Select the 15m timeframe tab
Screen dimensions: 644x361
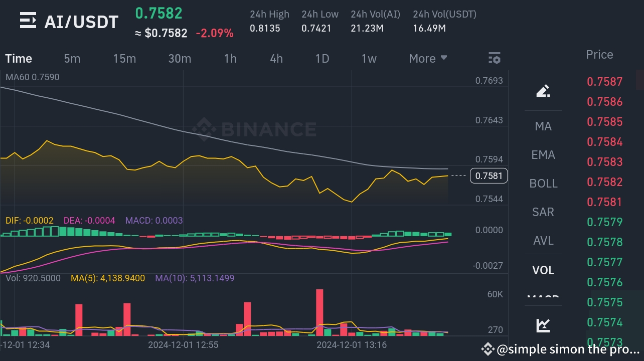(x=124, y=58)
